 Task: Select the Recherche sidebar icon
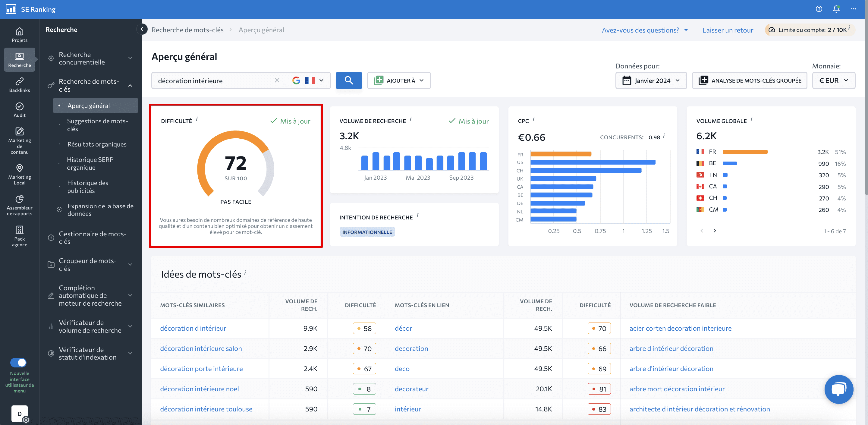coord(20,60)
